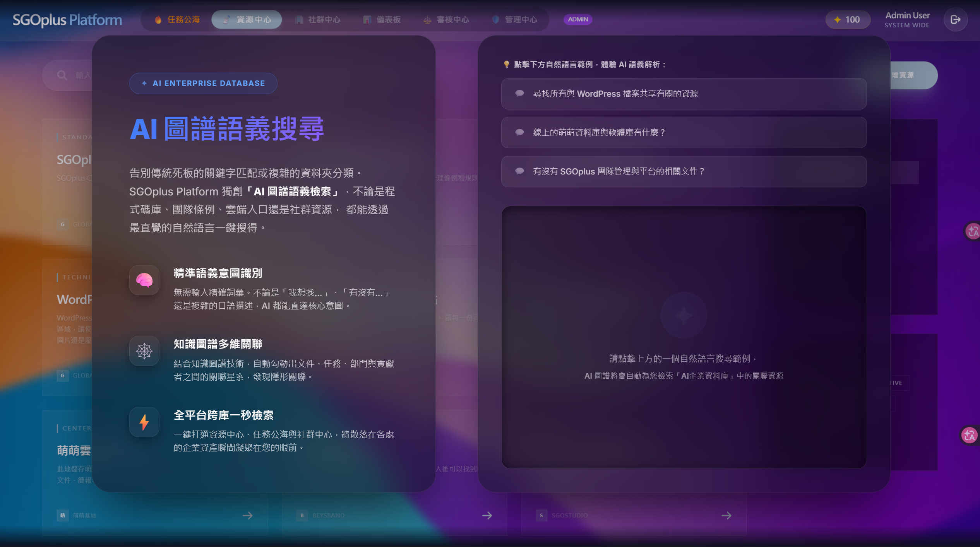Screen dimensions: 980x547
Task: Open the 審核中心 tab
Action: [445, 19]
